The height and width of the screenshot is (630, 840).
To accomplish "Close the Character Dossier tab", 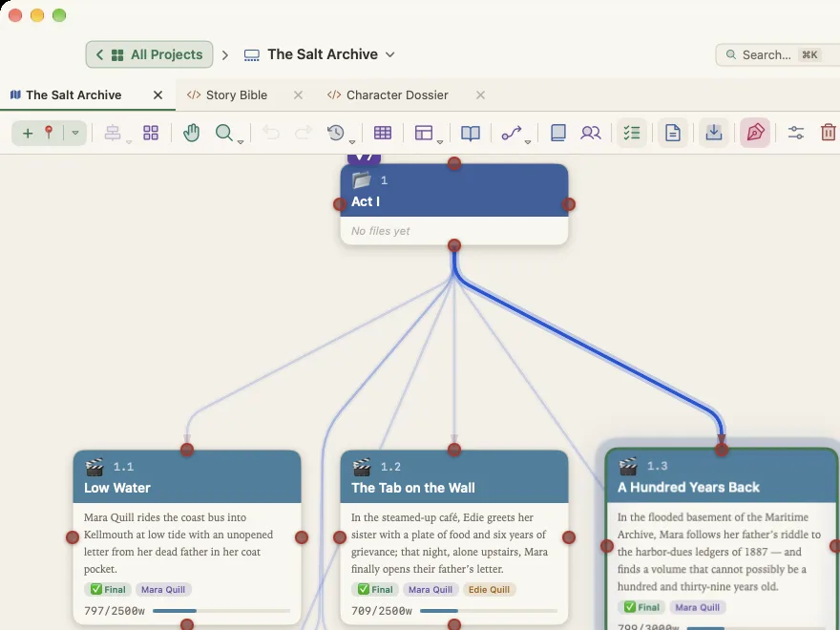I will (x=480, y=94).
